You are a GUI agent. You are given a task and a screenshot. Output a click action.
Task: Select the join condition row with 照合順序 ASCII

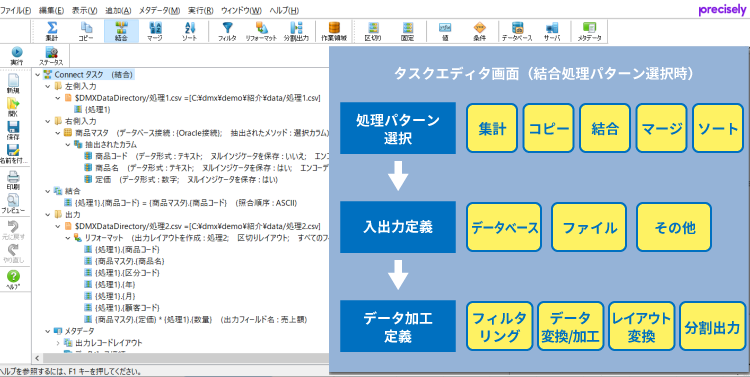pos(180,203)
